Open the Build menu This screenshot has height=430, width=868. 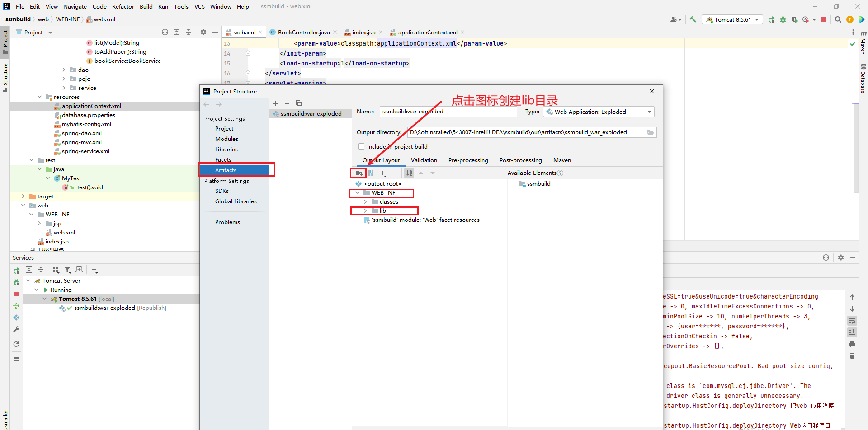[x=146, y=6]
